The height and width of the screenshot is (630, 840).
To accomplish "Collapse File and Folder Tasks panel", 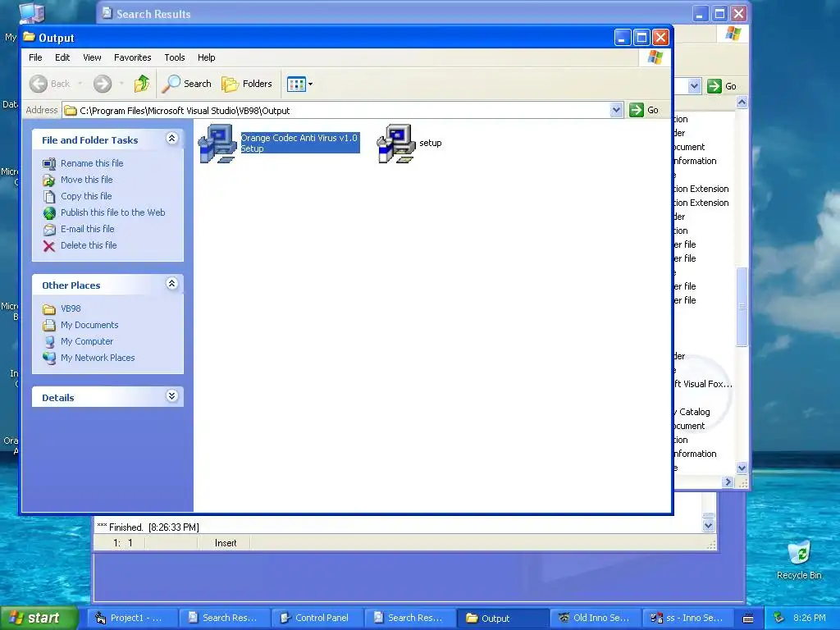I will pos(171,139).
